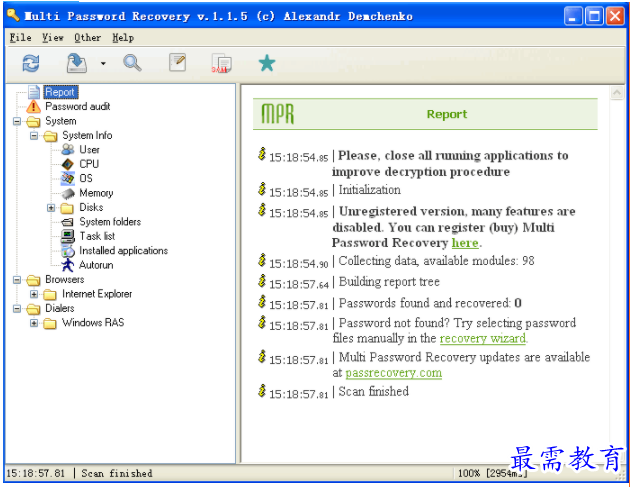Viewport: 632px width, 490px height.
Task: Click 'Building report tree' log entry
Action: click(x=389, y=282)
